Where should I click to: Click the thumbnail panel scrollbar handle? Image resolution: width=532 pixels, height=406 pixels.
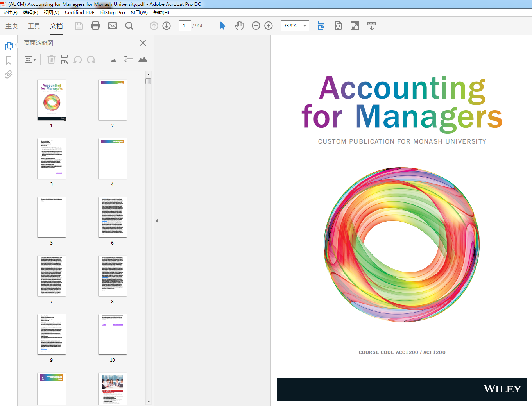click(x=149, y=81)
